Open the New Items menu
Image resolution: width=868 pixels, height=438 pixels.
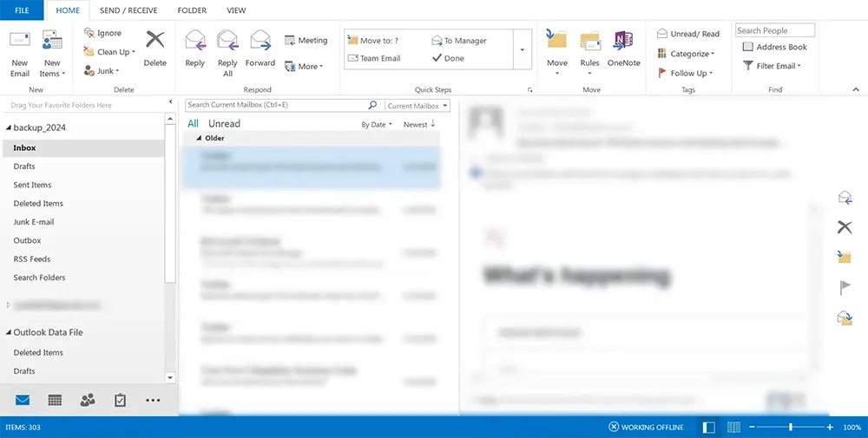click(52, 54)
